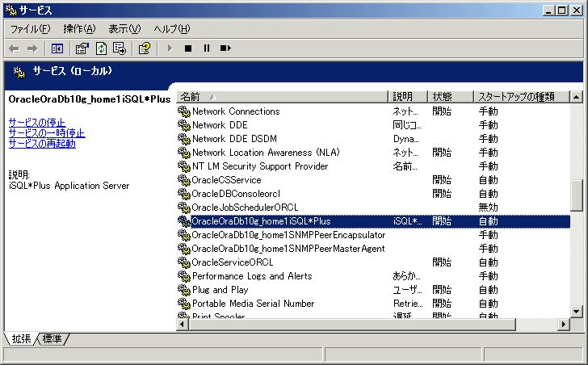Sort by 状態 column header
Viewport: 588px width, 365px height.
click(x=448, y=96)
